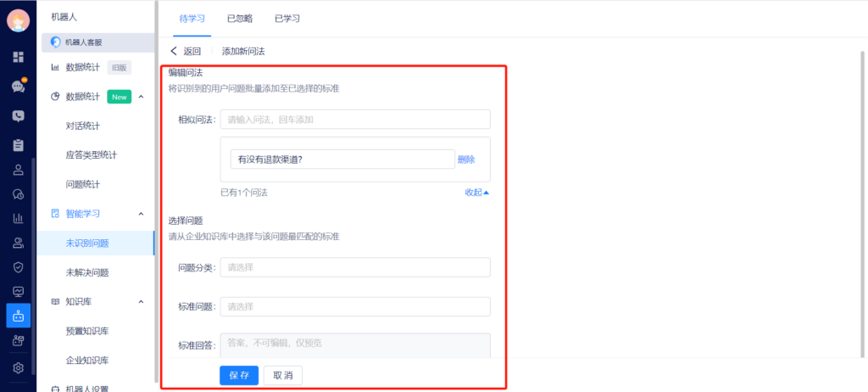
Task: Open the person with badge icon in the sidebar
Action: 19,243
